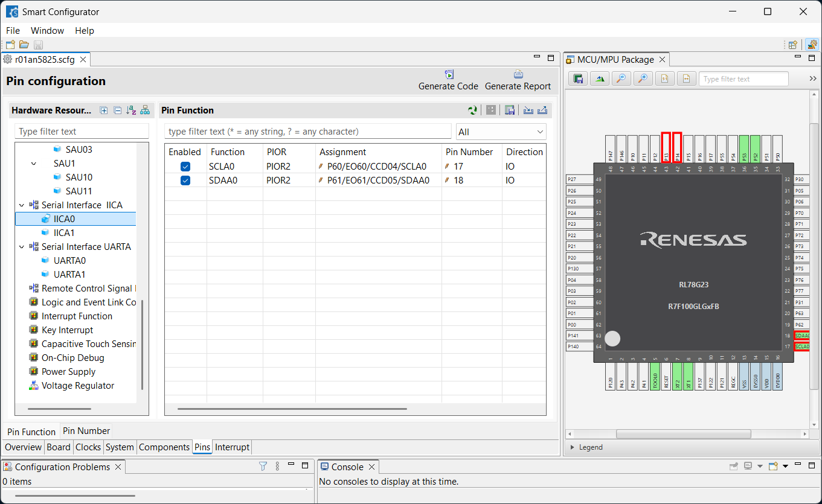Viewport: 822px width, 504px height.
Task: Sort hardware resources alphabetically
Action: pyautogui.click(x=131, y=110)
